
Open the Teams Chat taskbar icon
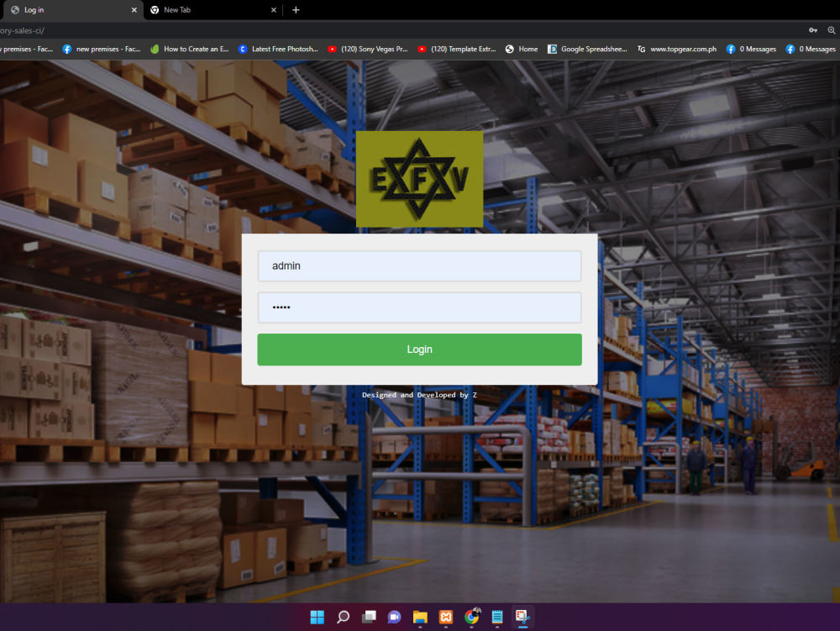pyautogui.click(x=394, y=617)
